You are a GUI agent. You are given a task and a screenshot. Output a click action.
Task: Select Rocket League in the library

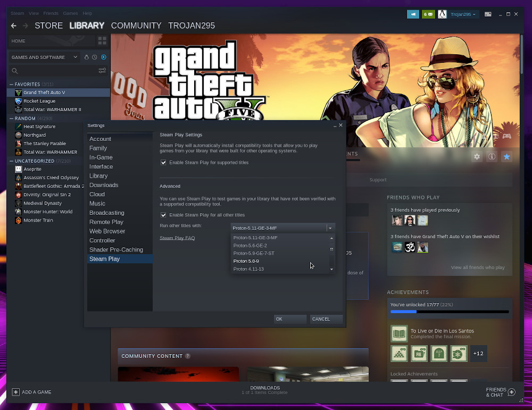tap(59, 101)
